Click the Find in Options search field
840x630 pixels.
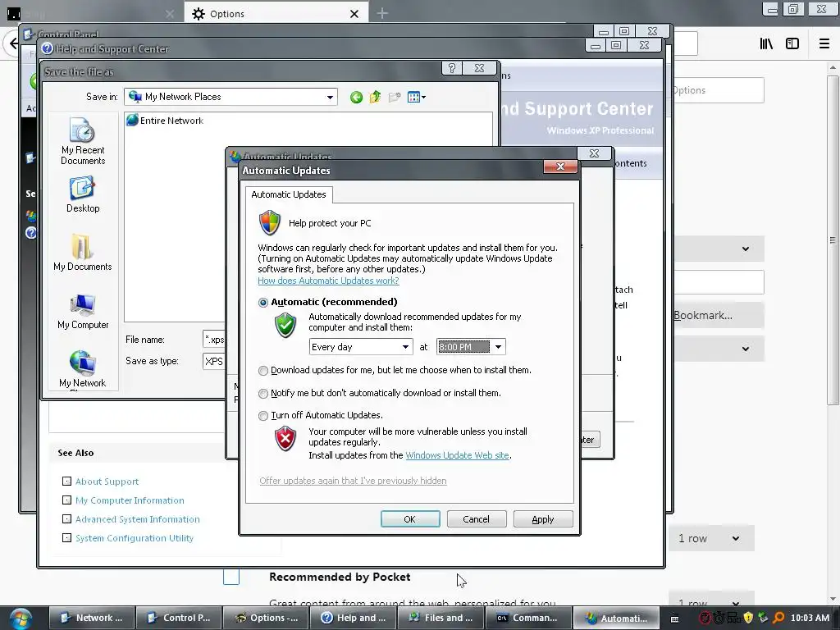coord(719,90)
